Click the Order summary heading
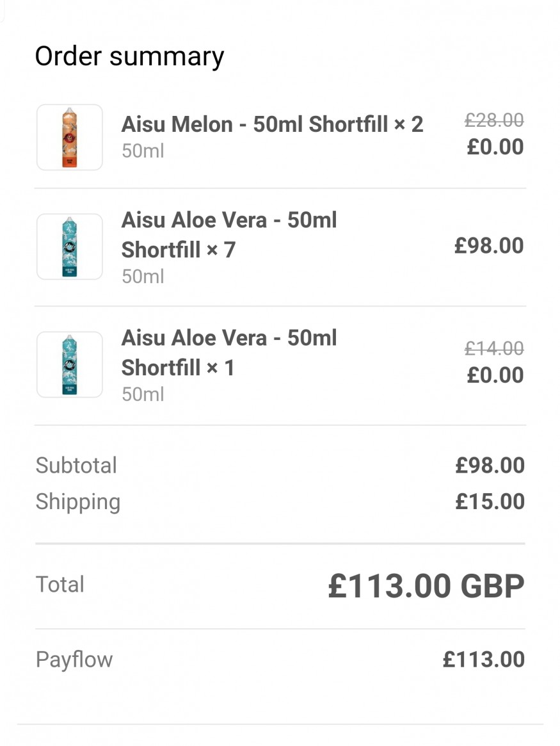The width and height of the screenshot is (560, 746). 129,56
